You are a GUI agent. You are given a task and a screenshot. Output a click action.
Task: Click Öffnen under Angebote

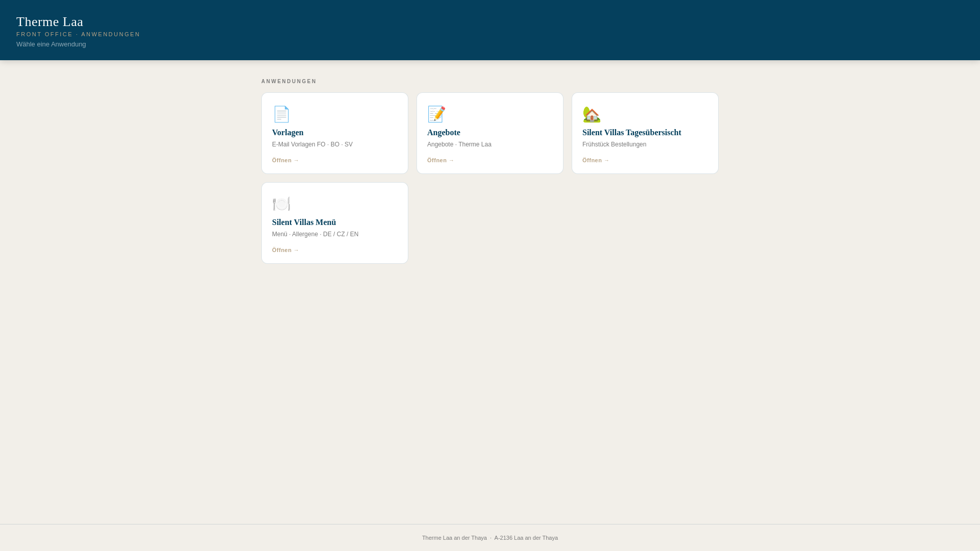click(x=440, y=160)
